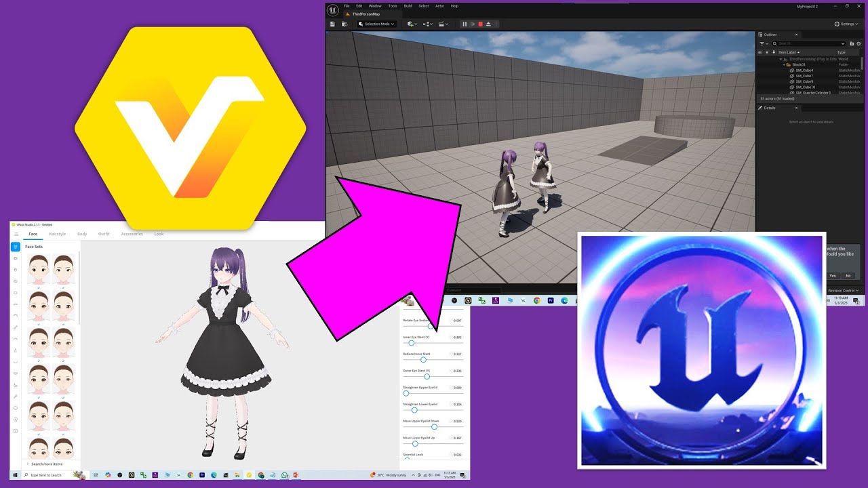Open the Tools menu in Unreal Editor
Viewport: 868px width, 488px height.
pos(393,6)
